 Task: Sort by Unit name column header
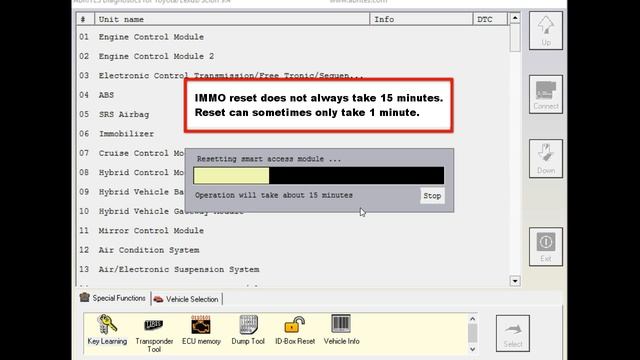(232, 19)
